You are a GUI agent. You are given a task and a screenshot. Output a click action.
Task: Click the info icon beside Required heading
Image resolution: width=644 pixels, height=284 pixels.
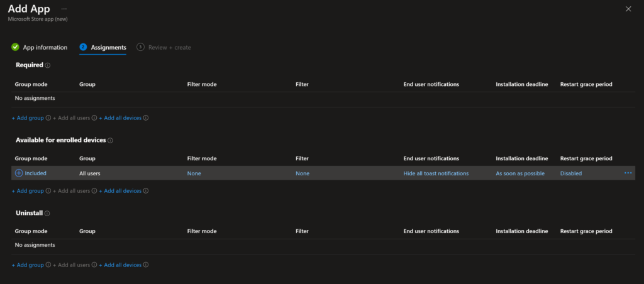(x=48, y=65)
